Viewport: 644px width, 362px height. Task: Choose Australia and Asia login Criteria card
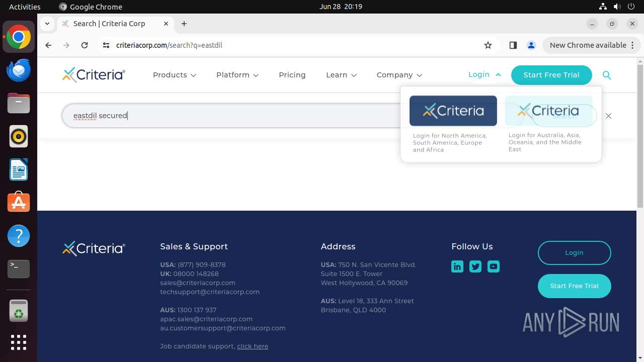click(x=549, y=111)
